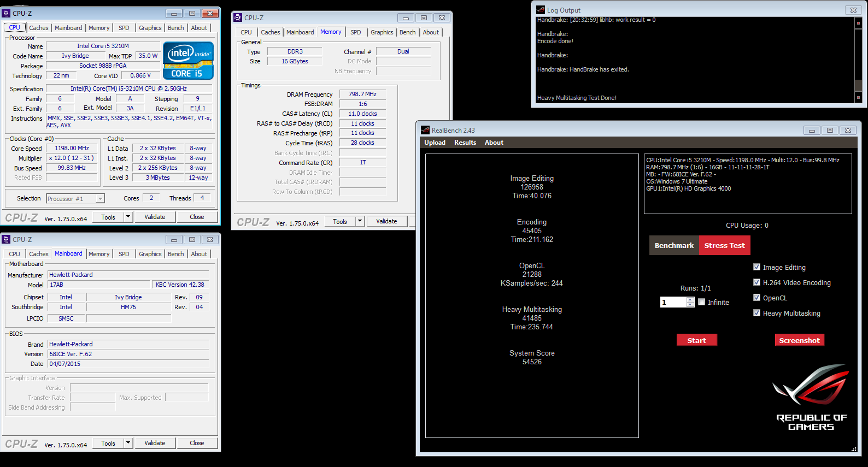Close the Log Output window
Image resolution: width=868 pixels, height=467 pixels.
coord(853,10)
